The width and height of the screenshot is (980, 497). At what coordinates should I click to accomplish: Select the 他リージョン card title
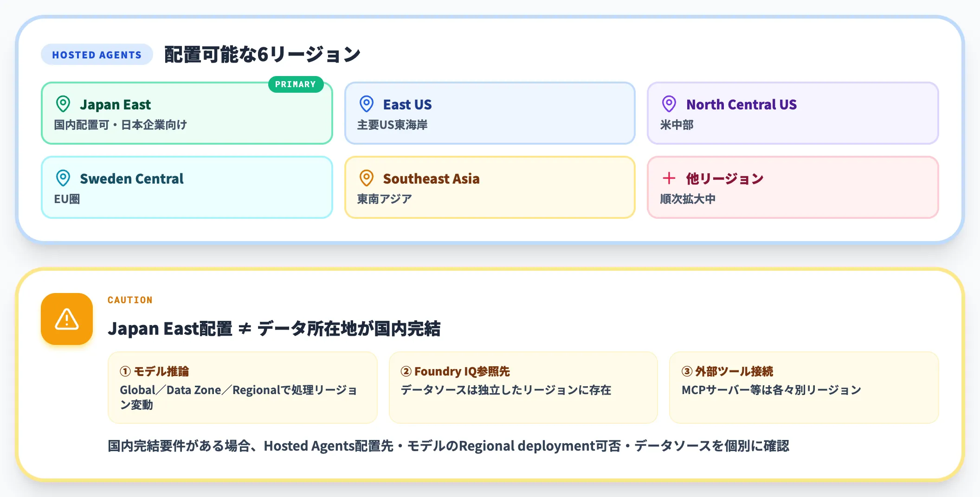click(725, 179)
